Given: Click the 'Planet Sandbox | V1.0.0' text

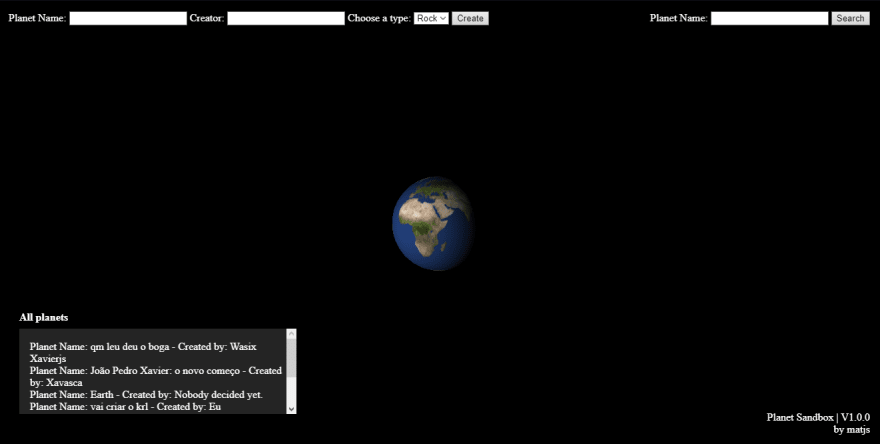Looking at the screenshot, I should click(818, 418).
